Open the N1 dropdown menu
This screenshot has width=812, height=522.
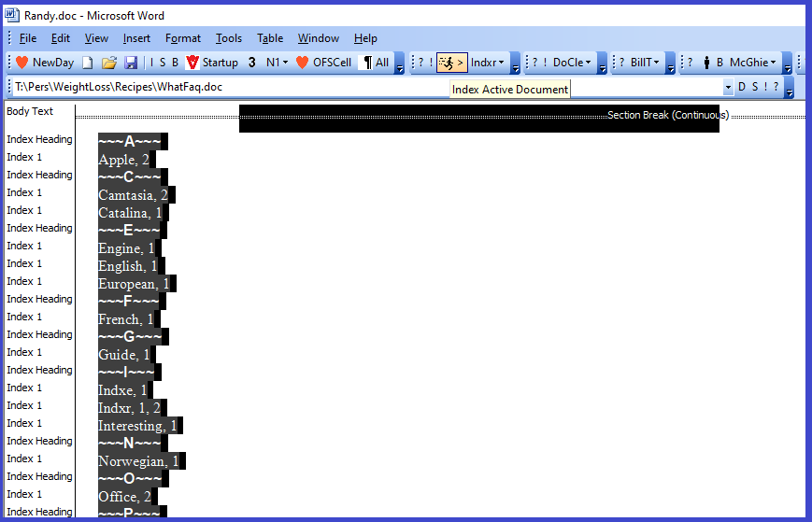tap(278, 63)
